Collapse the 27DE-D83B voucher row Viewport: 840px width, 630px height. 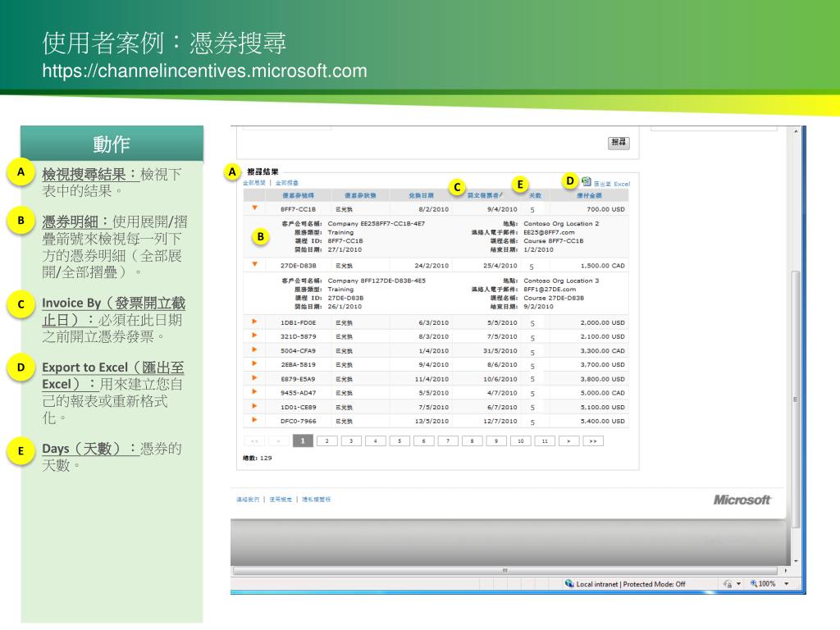coord(254,264)
